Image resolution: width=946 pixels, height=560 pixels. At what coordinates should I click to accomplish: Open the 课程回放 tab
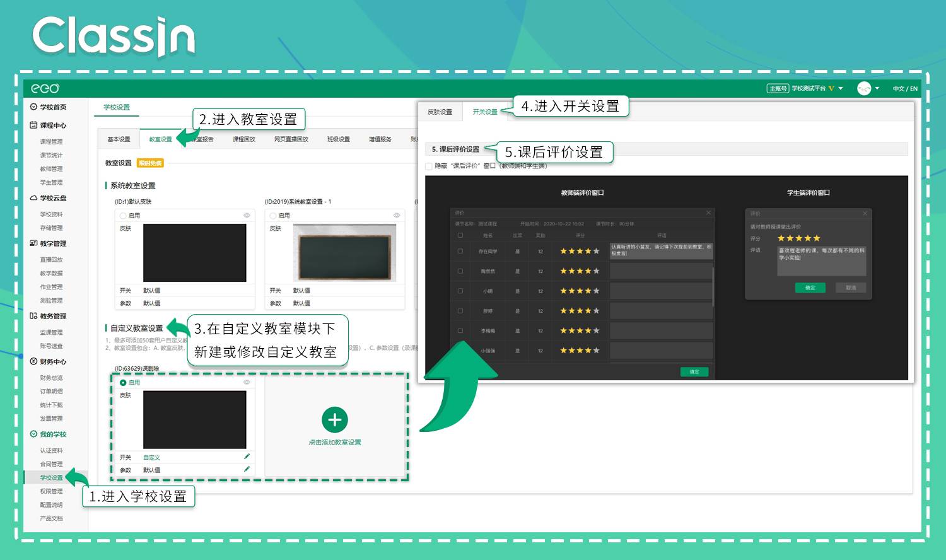(x=243, y=139)
